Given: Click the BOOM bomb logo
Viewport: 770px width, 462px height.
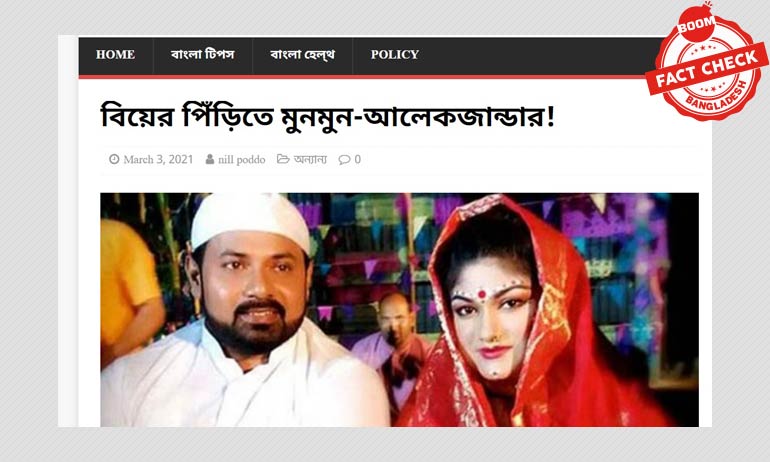Looking at the screenshot, I should tap(696, 23).
